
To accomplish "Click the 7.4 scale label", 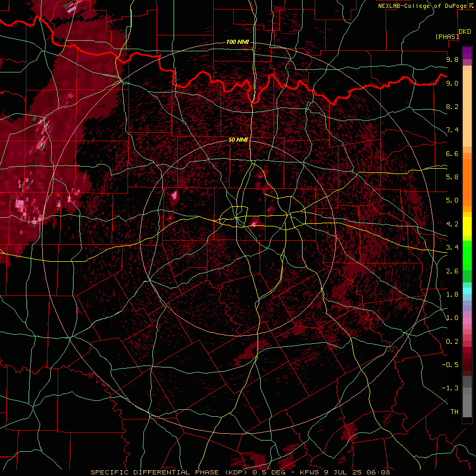I will coord(452,130).
